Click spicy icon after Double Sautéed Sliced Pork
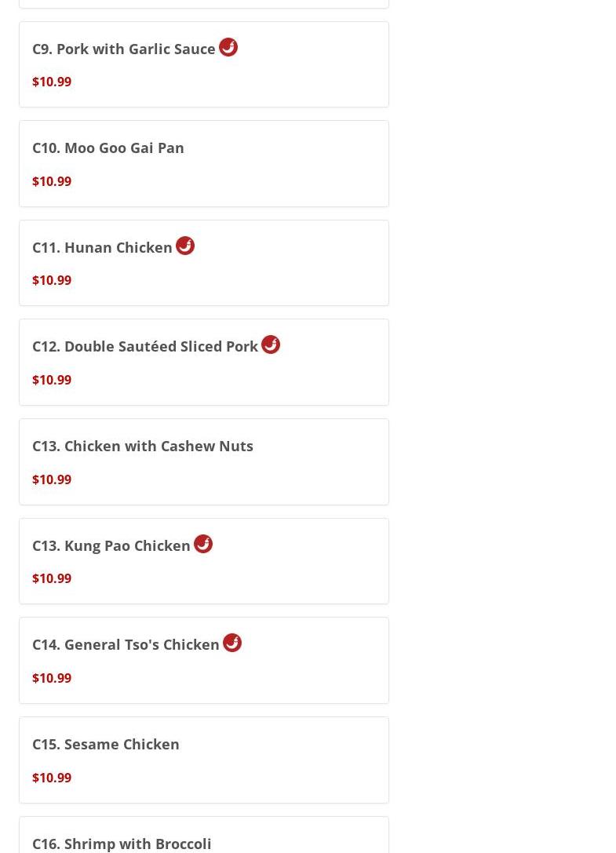 click(271, 345)
